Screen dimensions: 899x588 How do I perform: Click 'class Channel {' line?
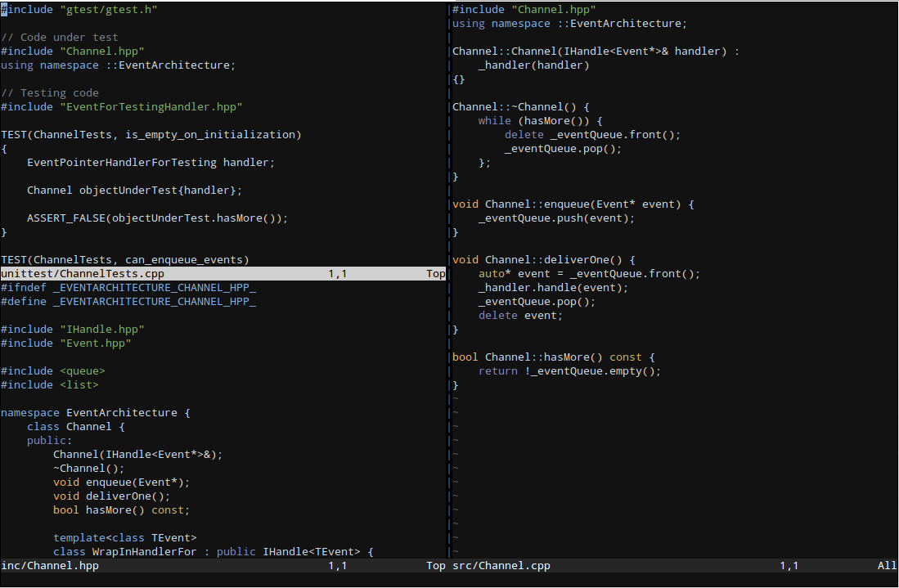tap(76, 426)
